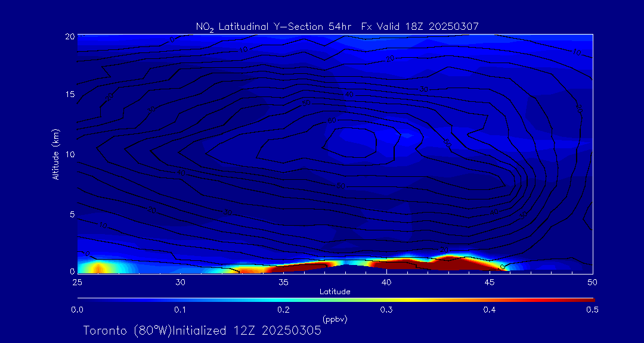Click color scale label "0.3"
Screen dimensions: 644x343
click(x=386, y=310)
